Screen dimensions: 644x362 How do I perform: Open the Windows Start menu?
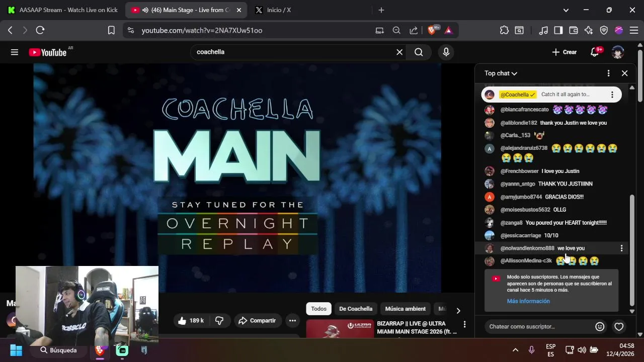16,350
